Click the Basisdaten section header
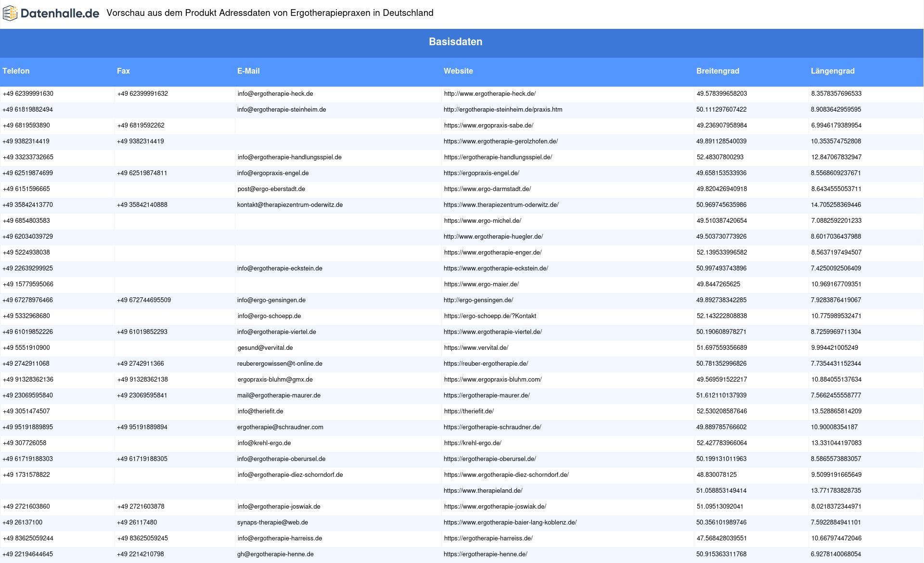This screenshot has width=924, height=563. (455, 42)
